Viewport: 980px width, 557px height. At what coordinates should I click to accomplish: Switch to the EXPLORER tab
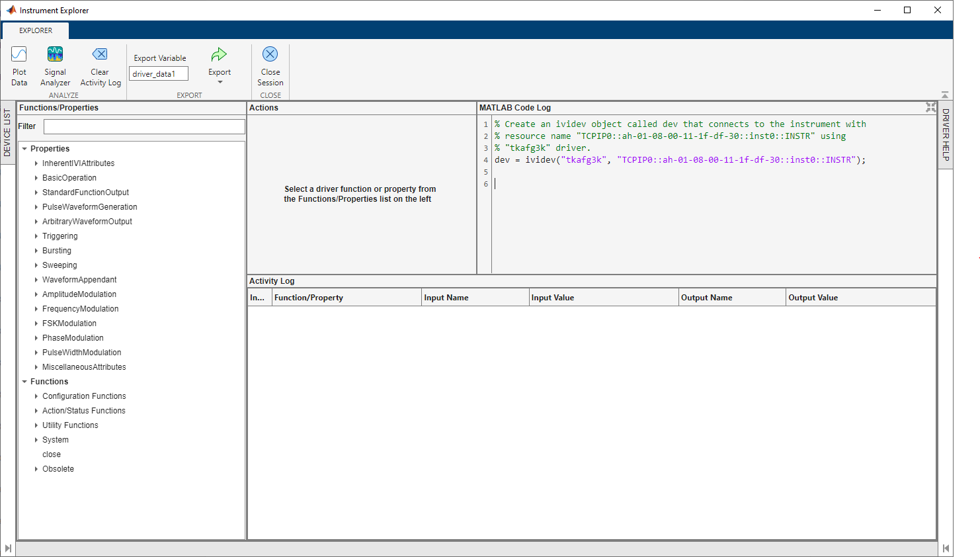pyautogui.click(x=36, y=30)
